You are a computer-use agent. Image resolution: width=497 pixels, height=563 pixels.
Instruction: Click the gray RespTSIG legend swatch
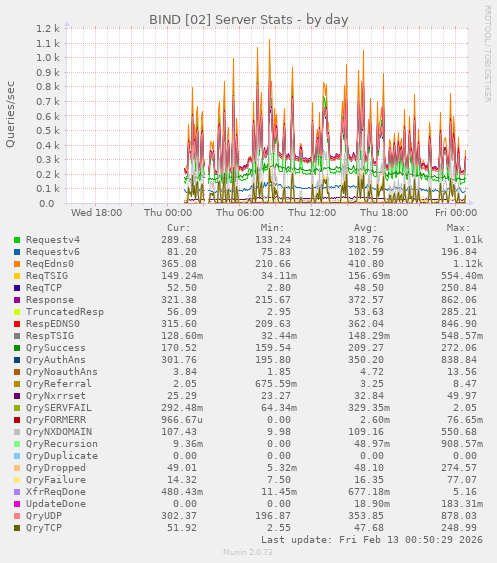click(17, 336)
